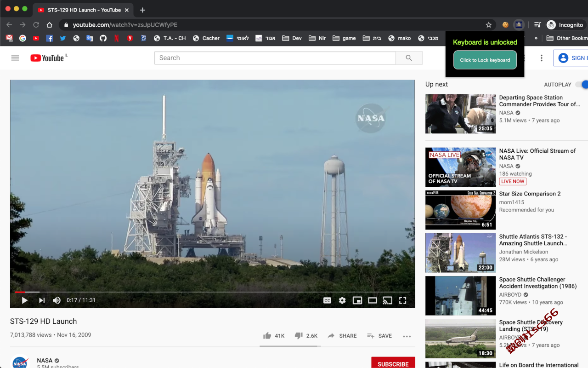Click the browser Back arrow
This screenshot has width=588, height=368.
point(9,25)
